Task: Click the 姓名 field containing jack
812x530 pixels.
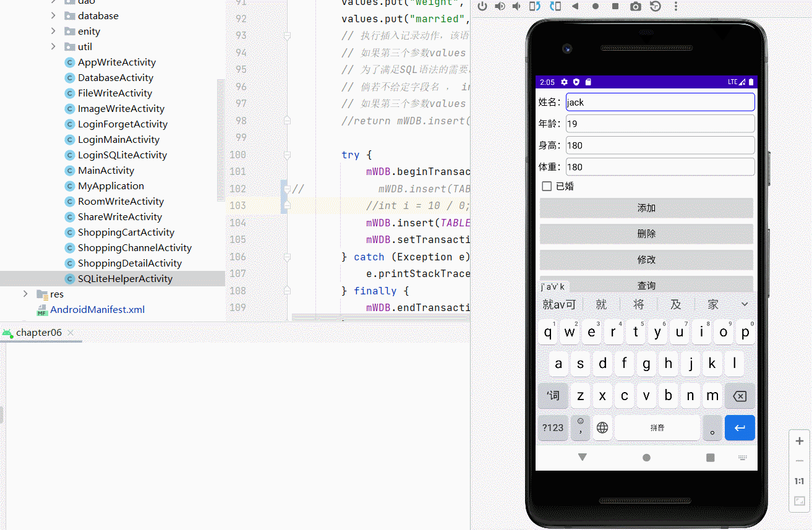Action: (x=659, y=101)
